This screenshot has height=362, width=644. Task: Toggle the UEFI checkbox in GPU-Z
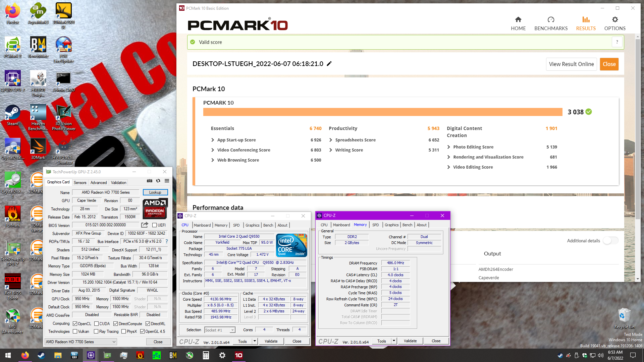pyautogui.click(x=154, y=225)
